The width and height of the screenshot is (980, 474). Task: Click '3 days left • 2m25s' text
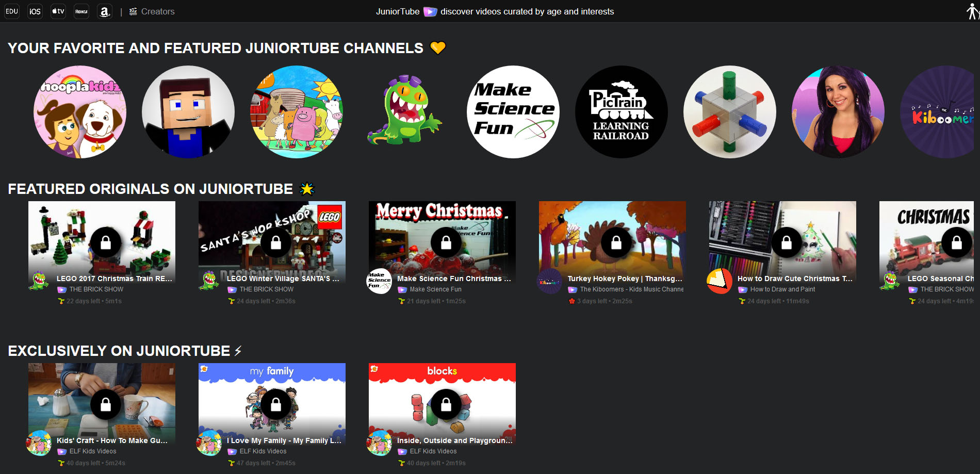[x=605, y=301]
